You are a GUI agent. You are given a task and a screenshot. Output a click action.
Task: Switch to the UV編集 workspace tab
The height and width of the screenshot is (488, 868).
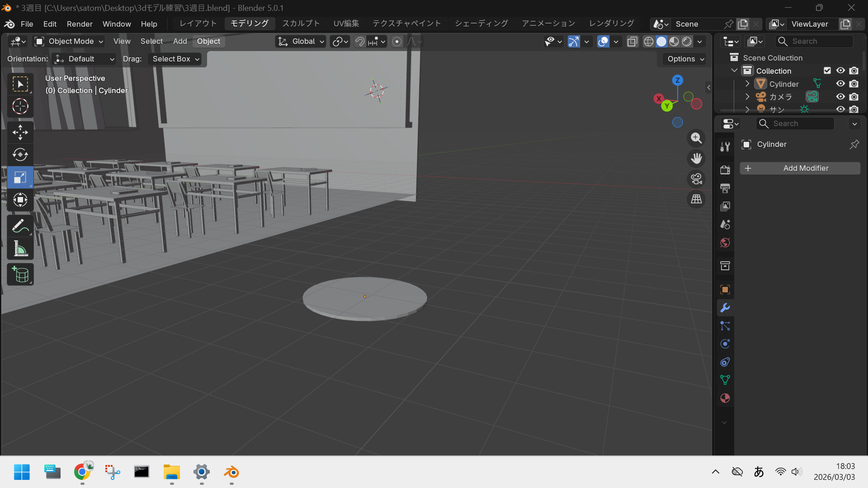point(346,23)
